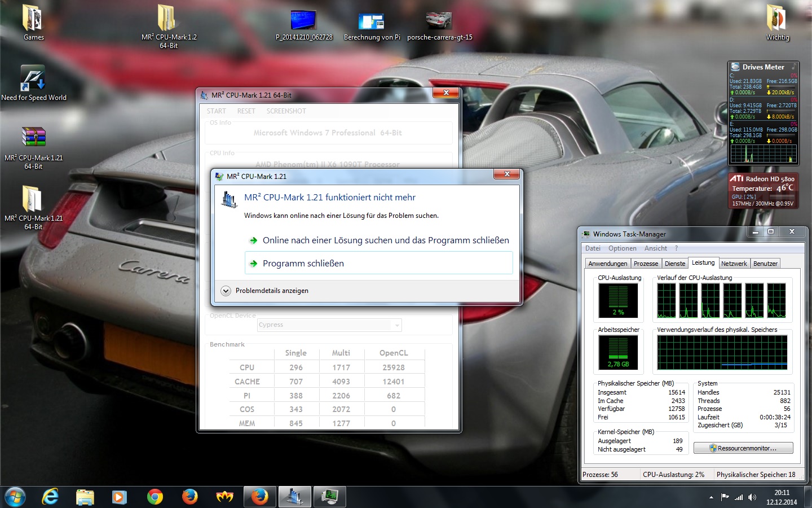Switch to Prozesse tab
The width and height of the screenshot is (812, 508).
coord(646,264)
